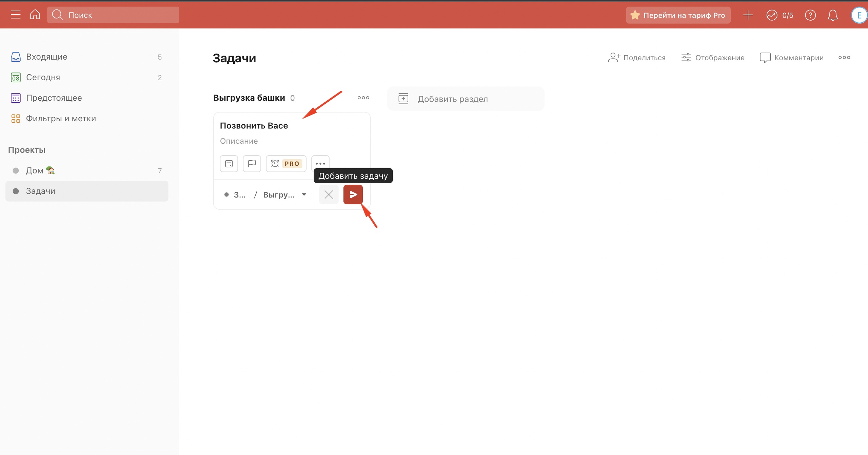Add reminder with alarm PRO button
Image resolution: width=868 pixels, height=455 pixels.
point(286,164)
